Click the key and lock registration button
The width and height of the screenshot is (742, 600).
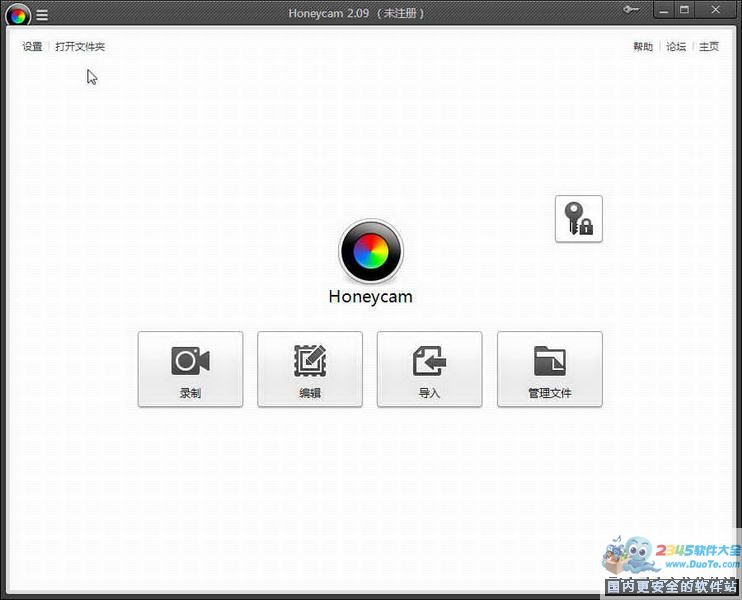[x=578, y=219]
